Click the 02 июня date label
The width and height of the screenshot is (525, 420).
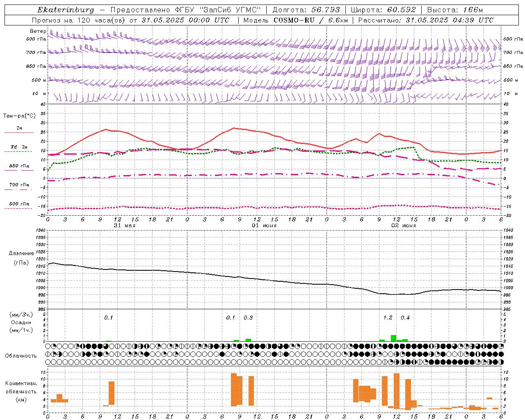tap(404, 226)
